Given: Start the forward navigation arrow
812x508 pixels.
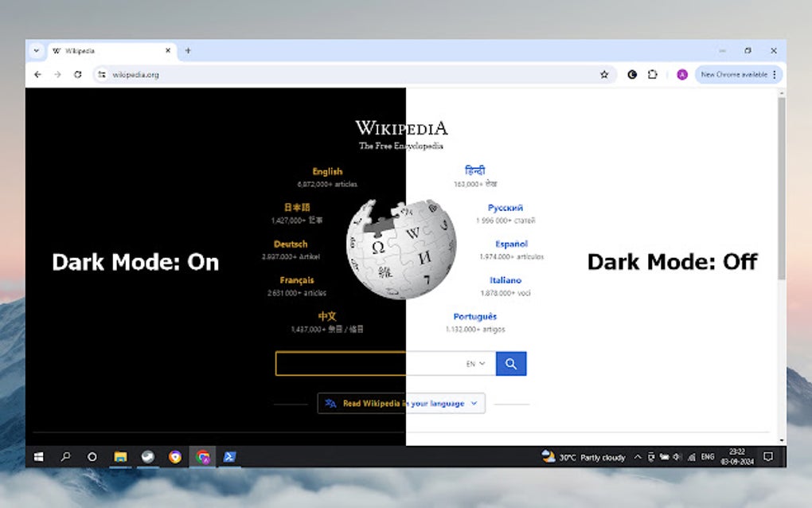Looking at the screenshot, I should 57,74.
